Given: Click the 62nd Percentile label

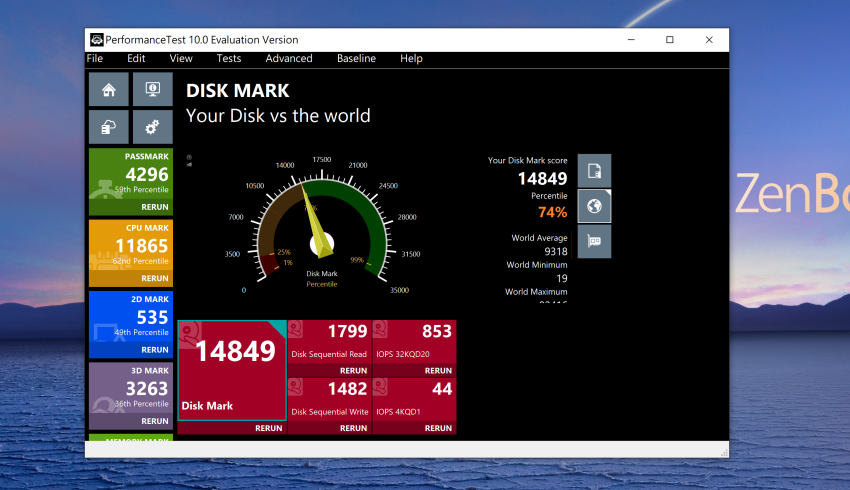Looking at the screenshot, I should pyautogui.click(x=140, y=261).
